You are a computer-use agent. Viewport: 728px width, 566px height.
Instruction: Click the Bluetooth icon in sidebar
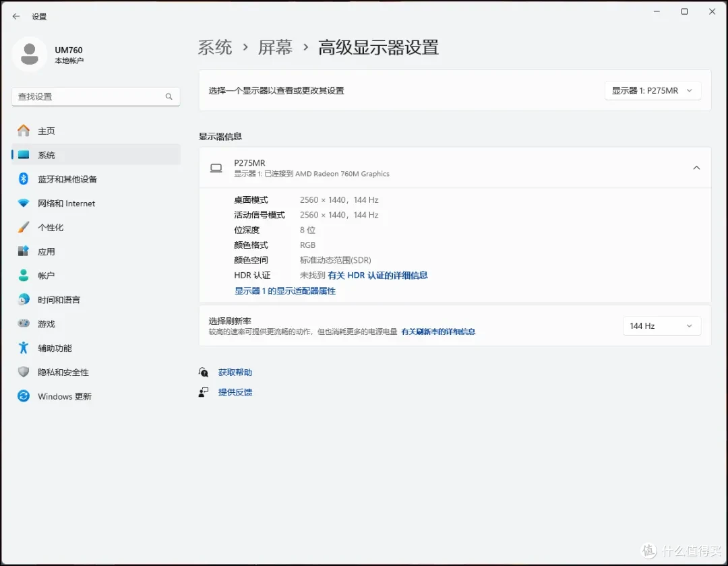coord(24,179)
